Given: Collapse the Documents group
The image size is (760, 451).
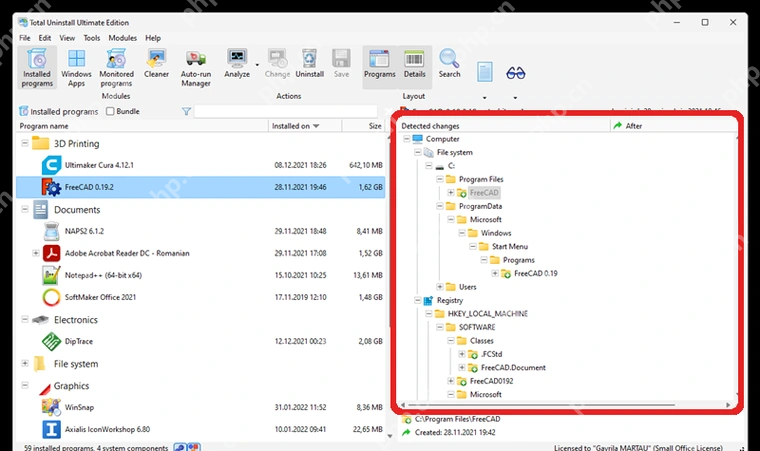Looking at the screenshot, I should click(25, 209).
